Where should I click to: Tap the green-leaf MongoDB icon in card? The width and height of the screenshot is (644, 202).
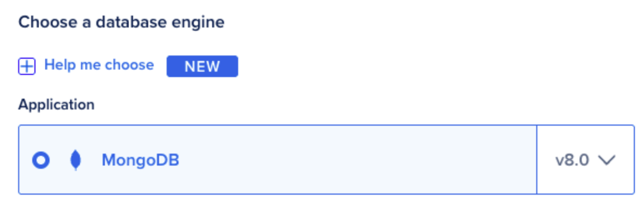point(76,160)
